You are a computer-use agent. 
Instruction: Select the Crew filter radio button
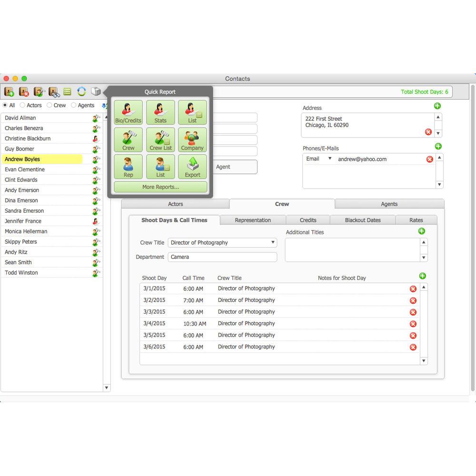tap(49, 105)
